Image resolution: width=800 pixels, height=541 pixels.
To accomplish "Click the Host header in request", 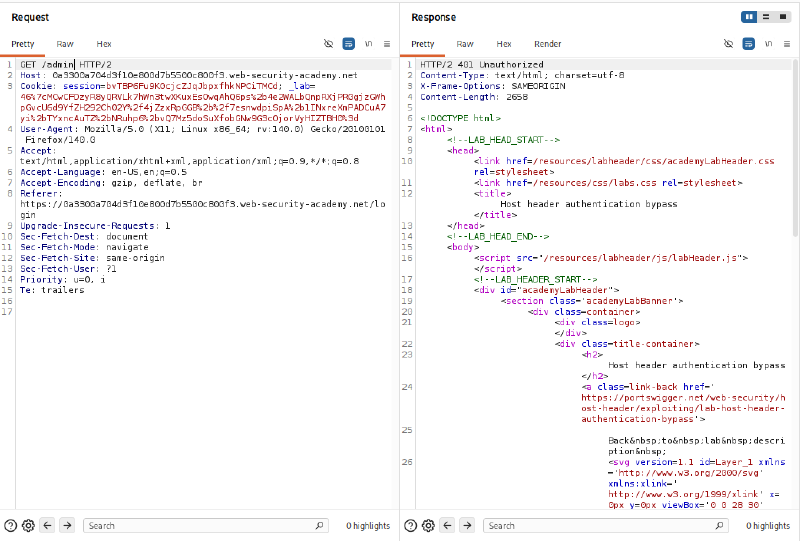I will (x=189, y=75).
